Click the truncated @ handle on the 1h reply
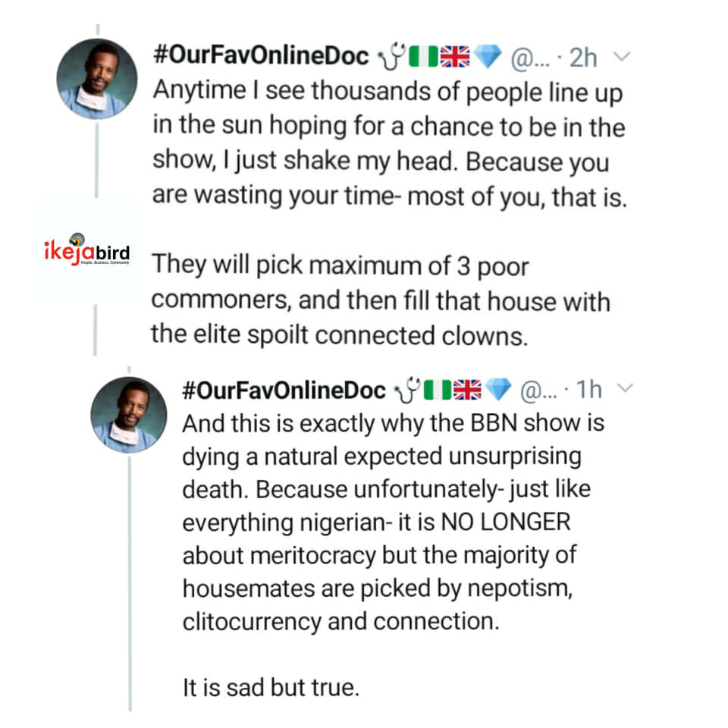 tap(539, 390)
